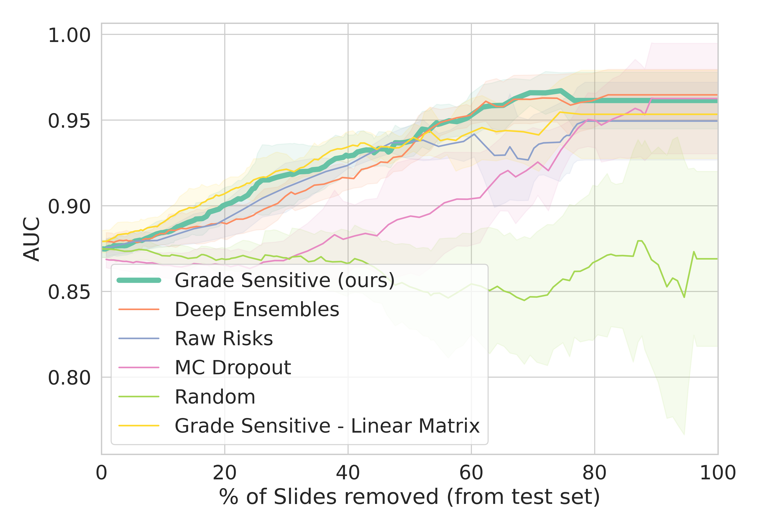Click the Random legend label

[215, 397]
